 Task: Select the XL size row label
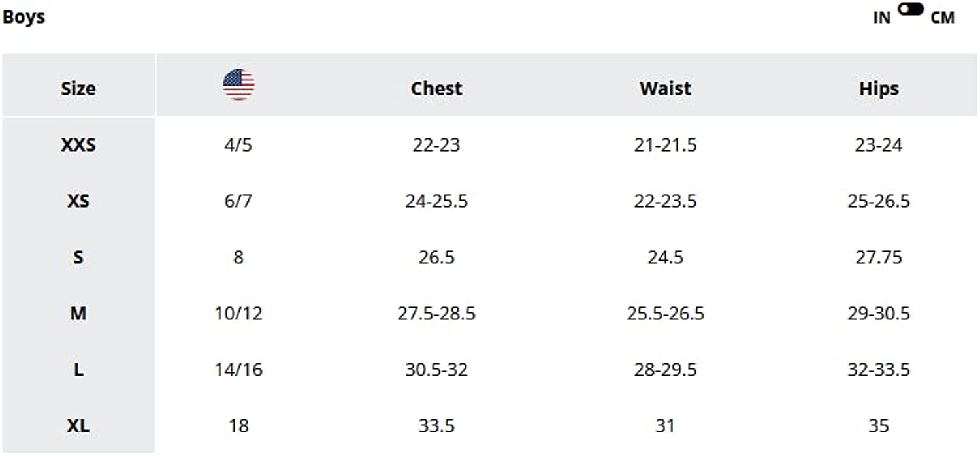(78, 426)
